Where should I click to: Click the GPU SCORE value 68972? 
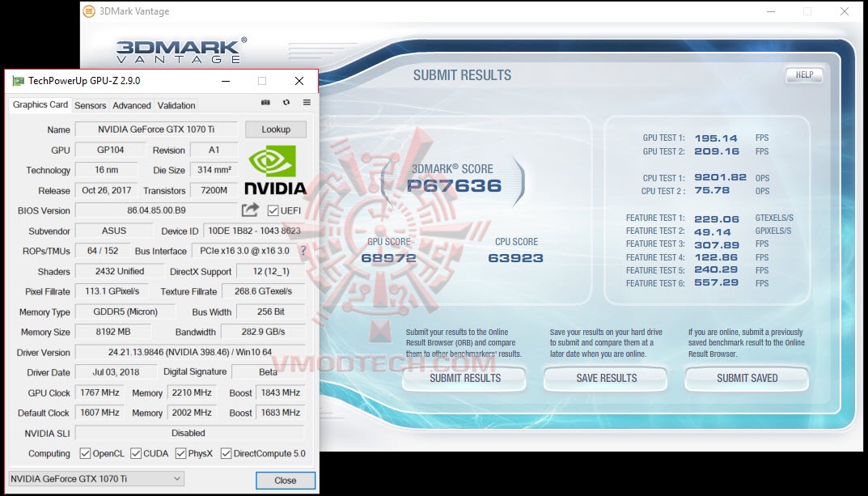(x=388, y=258)
